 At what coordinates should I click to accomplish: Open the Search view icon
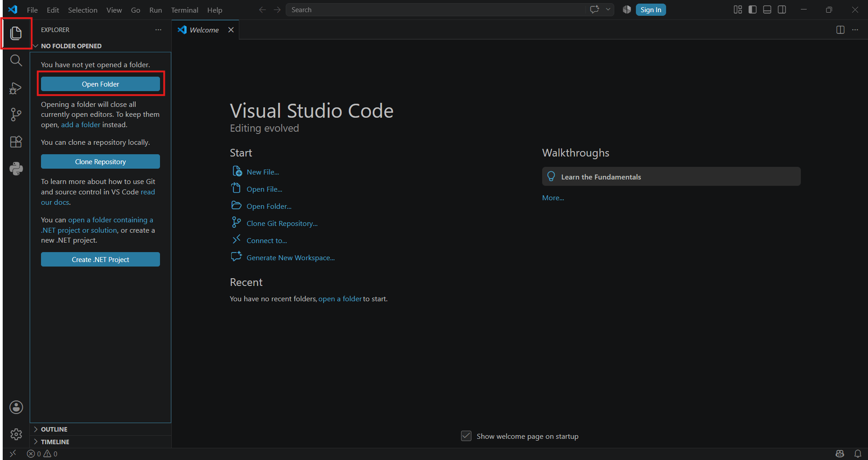[x=16, y=60]
